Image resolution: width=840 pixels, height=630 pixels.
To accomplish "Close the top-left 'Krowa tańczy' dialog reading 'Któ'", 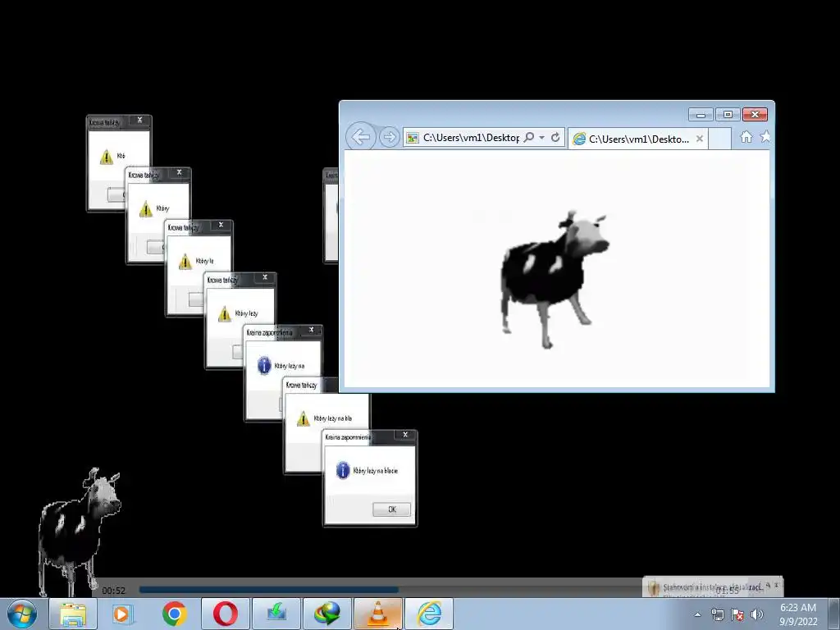I will pyautogui.click(x=139, y=120).
